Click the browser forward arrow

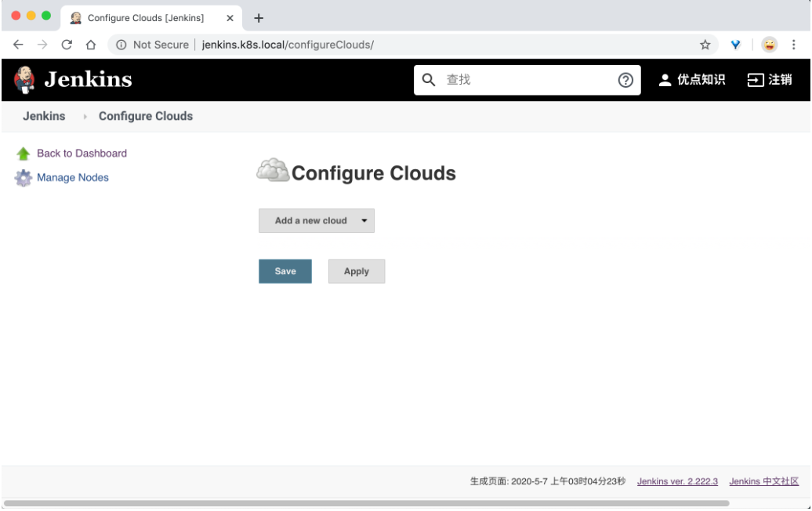[42, 45]
